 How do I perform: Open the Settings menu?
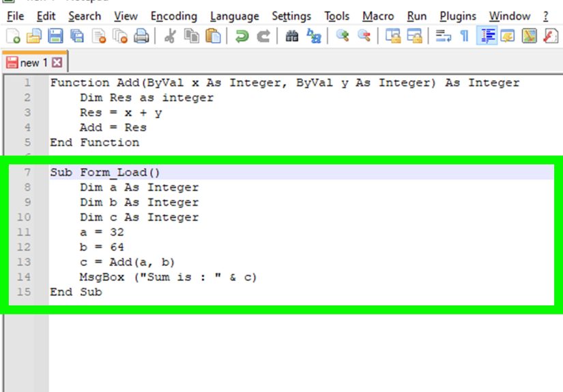[x=291, y=16]
